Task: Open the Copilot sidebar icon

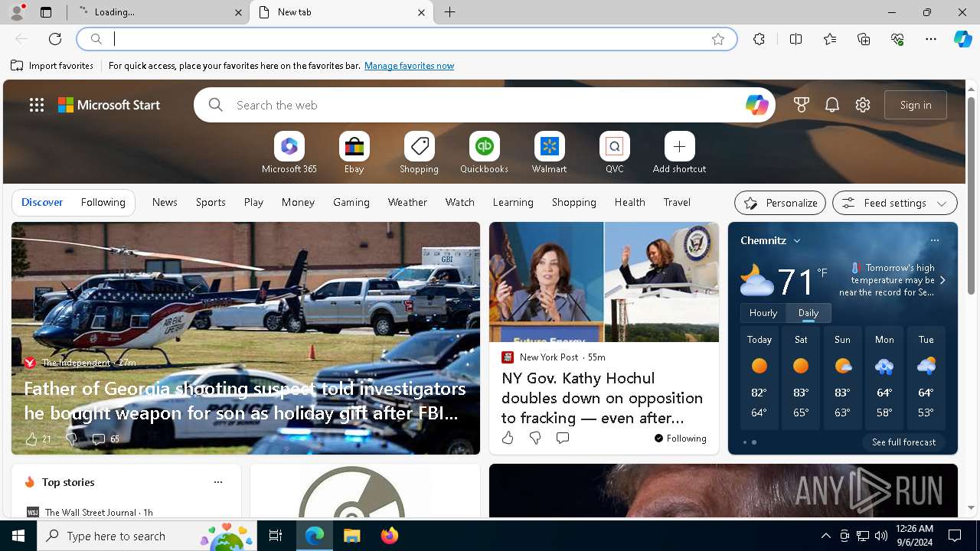Action: 962,39
